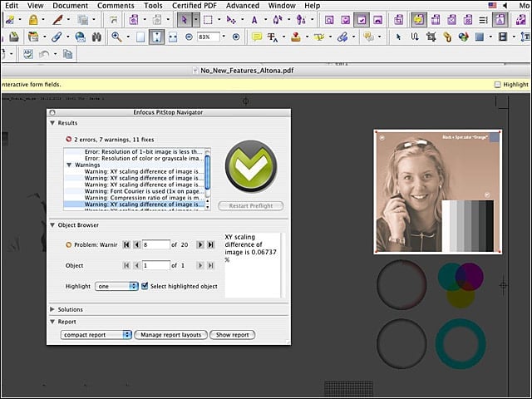This screenshot has width=532, height=399.
Task: Go to first problem in Object Browser
Action: point(126,244)
